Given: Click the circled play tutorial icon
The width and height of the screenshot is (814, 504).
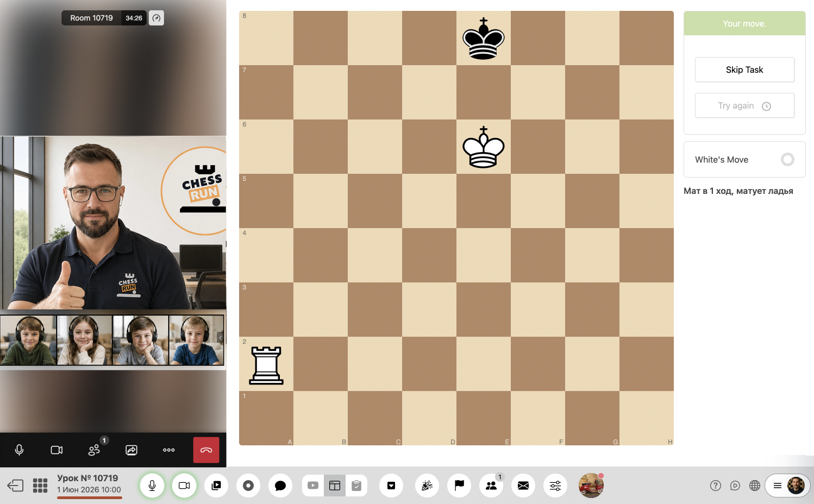Looking at the screenshot, I should coord(735,486).
